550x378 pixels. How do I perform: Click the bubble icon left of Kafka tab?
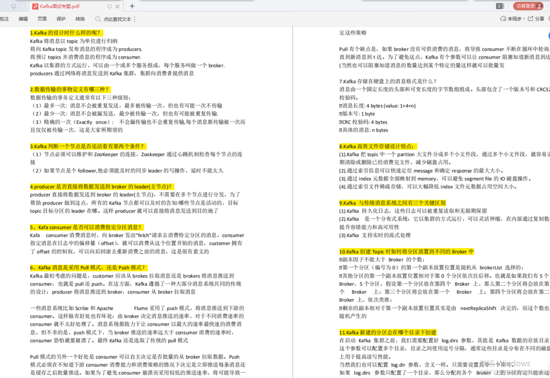coord(13,6)
